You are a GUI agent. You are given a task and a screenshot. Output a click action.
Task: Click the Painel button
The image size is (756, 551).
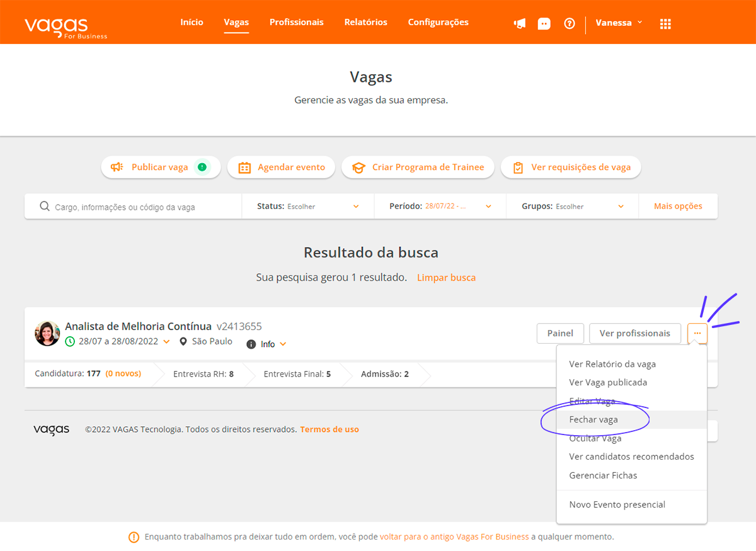coord(560,333)
